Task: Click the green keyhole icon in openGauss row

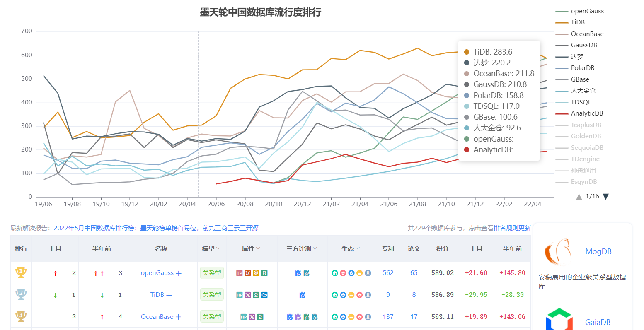Action: tap(264, 273)
